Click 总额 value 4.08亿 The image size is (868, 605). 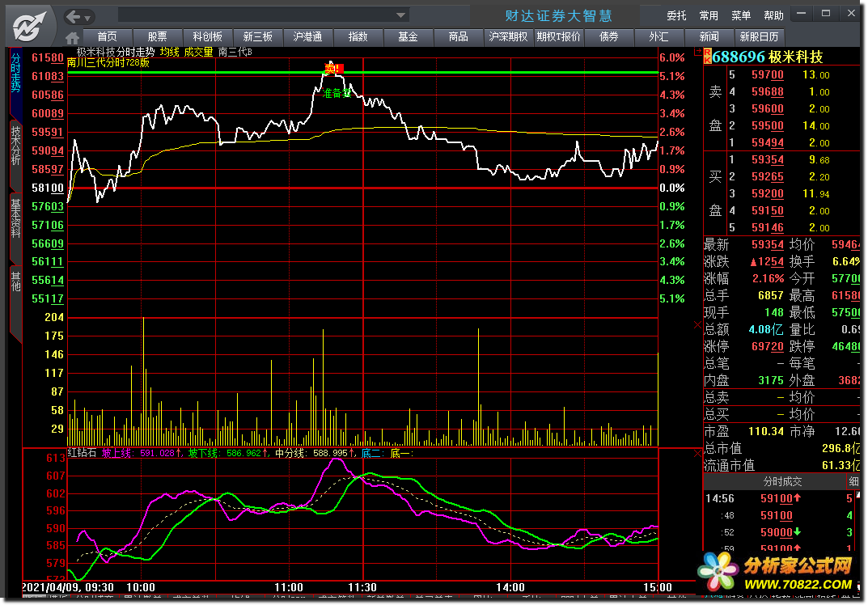766,329
